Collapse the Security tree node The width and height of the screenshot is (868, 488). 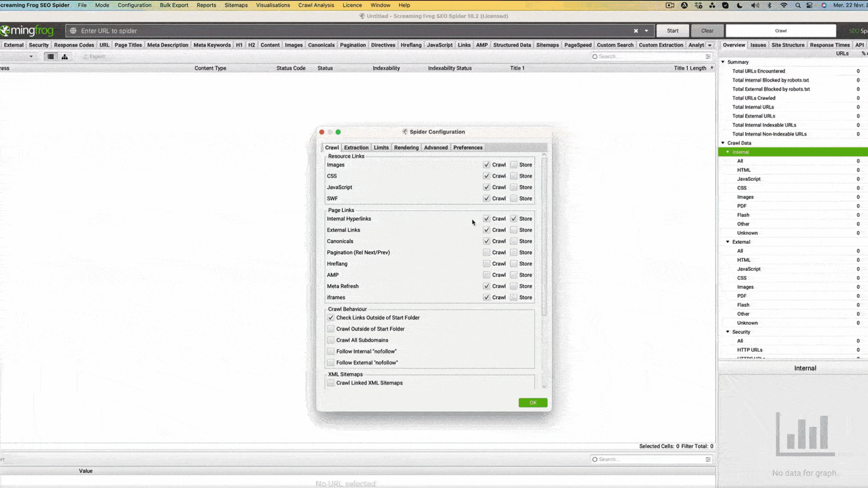728,332
